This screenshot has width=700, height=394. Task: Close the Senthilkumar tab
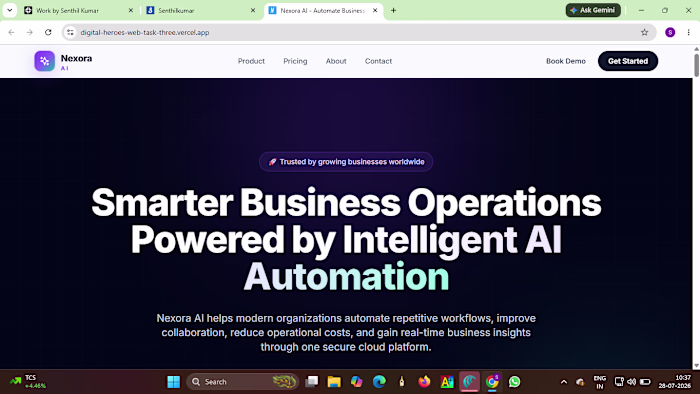coord(253,10)
